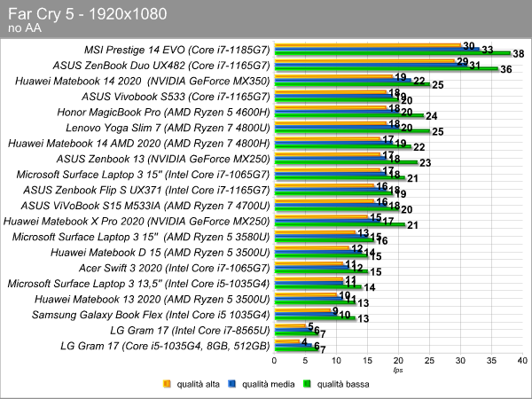The width and height of the screenshot is (532, 399).
Task: Click the blue 33 fps bar for MSI Prestige
Action: pos(377,49)
